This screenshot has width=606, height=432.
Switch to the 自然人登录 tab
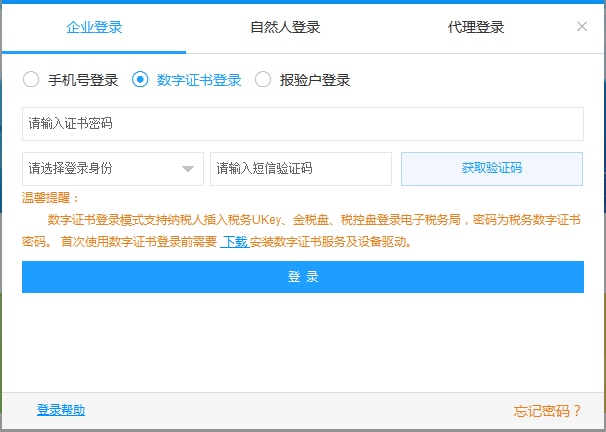click(x=285, y=27)
